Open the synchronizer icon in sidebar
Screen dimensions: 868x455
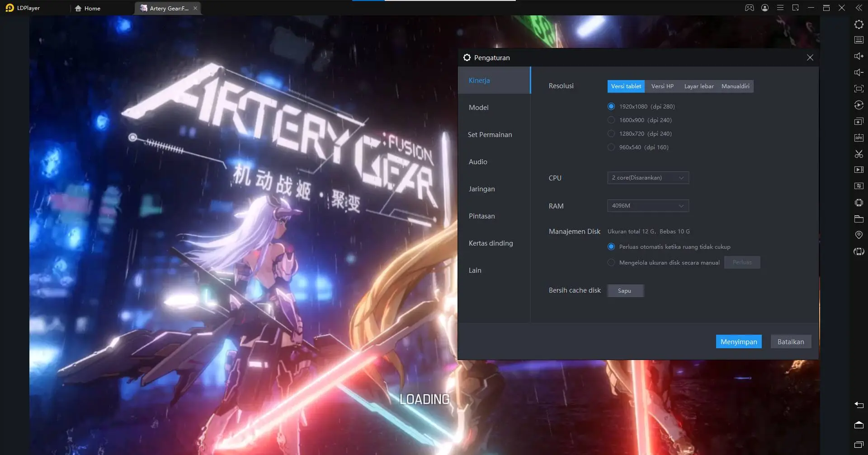coord(859,186)
